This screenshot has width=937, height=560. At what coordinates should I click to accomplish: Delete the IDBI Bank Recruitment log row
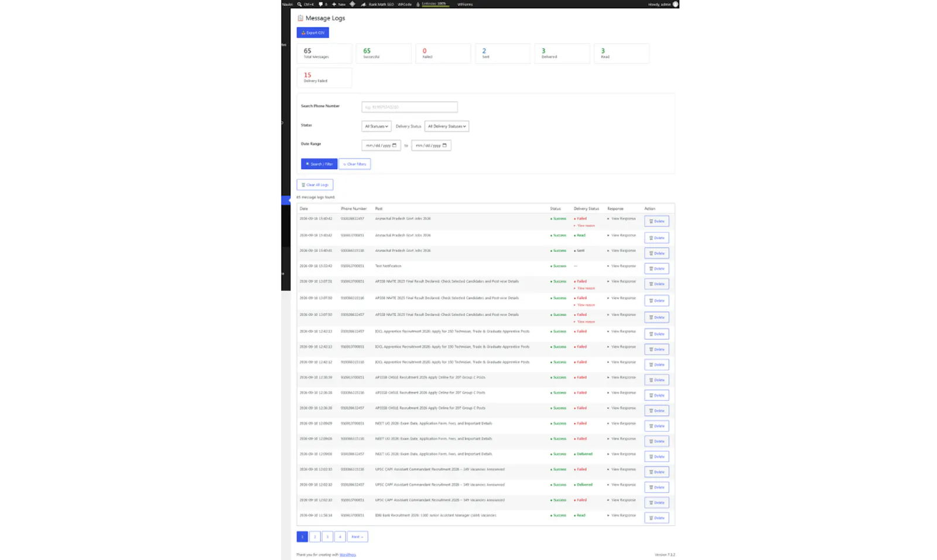(656, 518)
